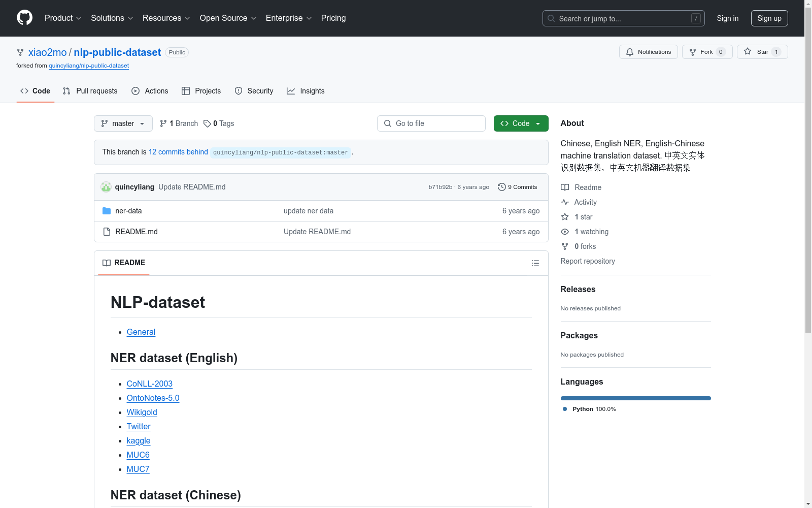Click the fork icon next to 0 forks
The height and width of the screenshot is (508, 812).
pos(565,246)
